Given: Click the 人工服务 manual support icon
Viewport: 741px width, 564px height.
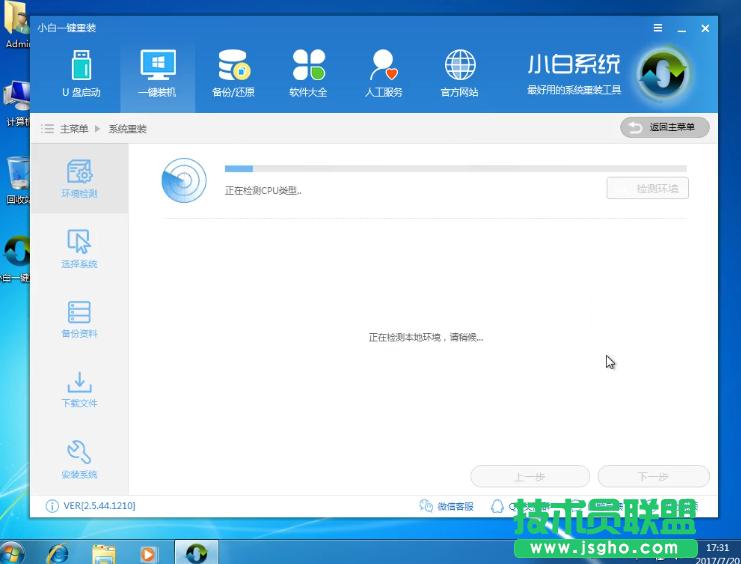Looking at the screenshot, I should point(383,75).
